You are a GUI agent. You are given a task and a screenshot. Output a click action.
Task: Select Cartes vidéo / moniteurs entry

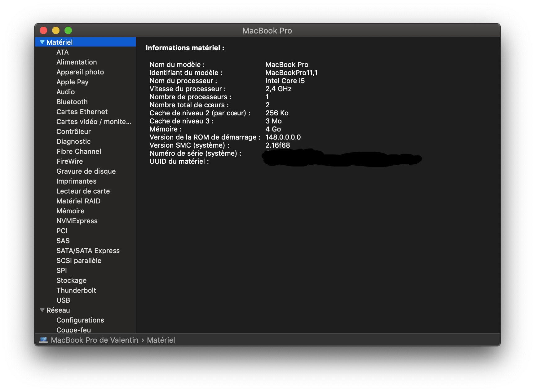coord(94,122)
